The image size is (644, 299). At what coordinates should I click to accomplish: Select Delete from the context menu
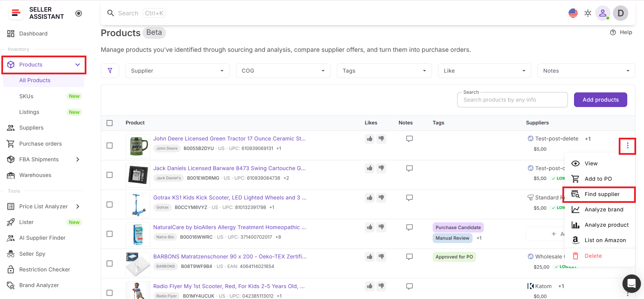pyautogui.click(x=600, y=256)
